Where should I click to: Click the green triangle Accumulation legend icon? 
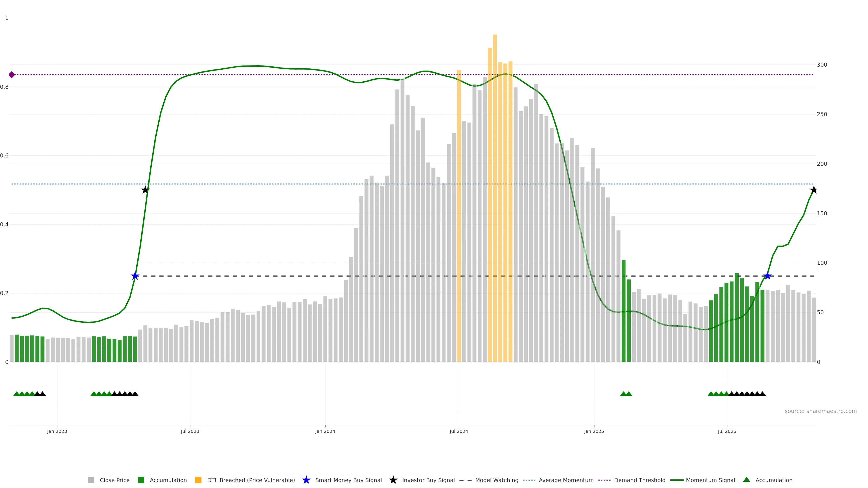pos(746,480)
